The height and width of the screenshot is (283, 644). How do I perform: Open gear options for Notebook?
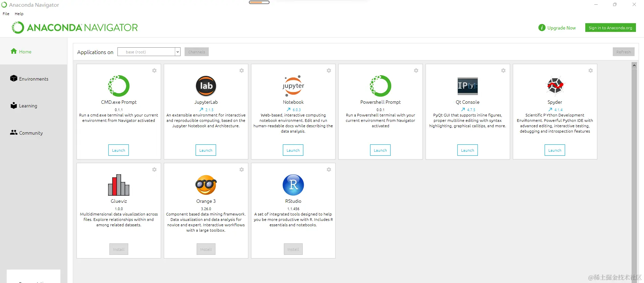click(x=329, y=70)
